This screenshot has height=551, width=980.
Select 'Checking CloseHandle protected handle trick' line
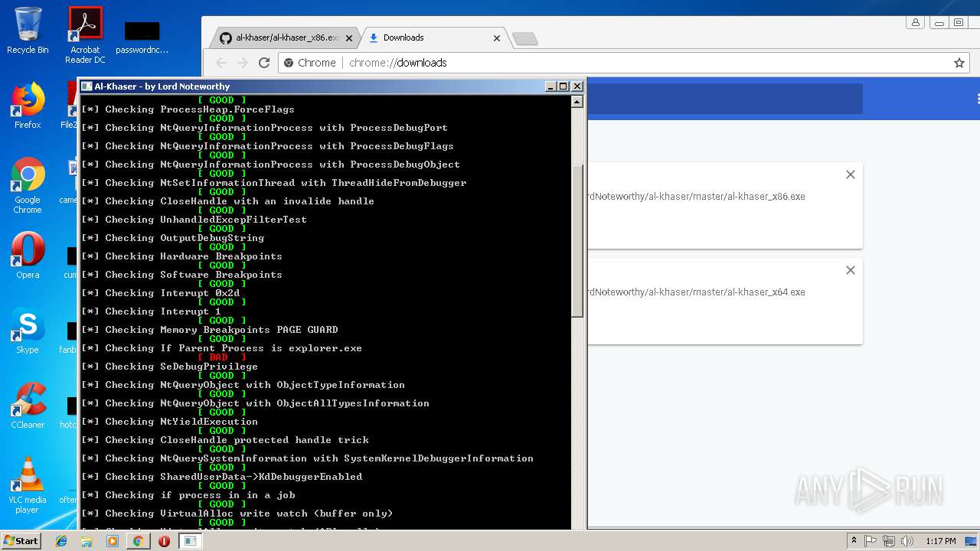224,440
